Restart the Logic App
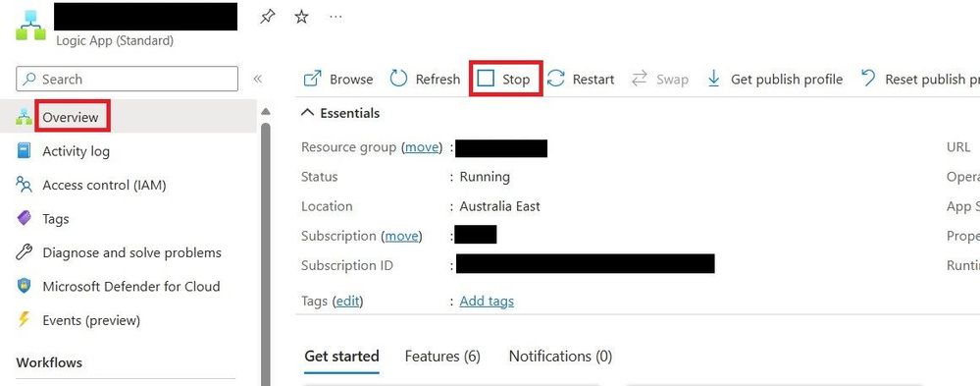 pos(581,79)
